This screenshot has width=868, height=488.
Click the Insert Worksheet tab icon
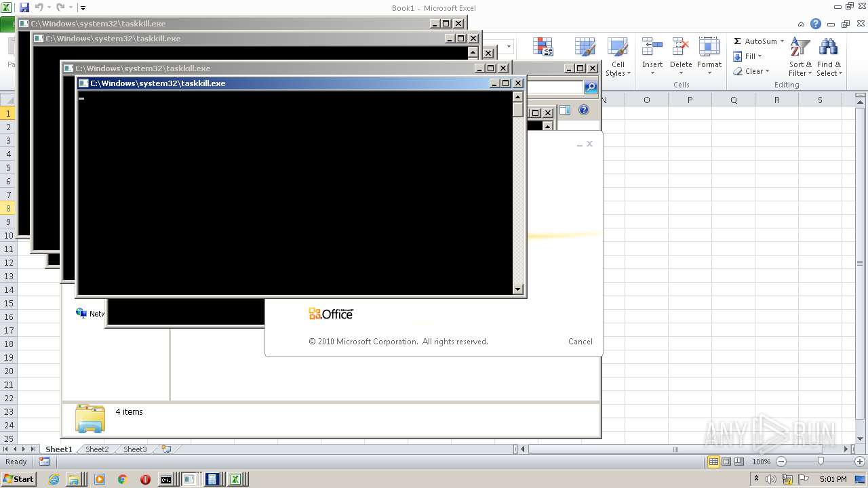(166, 449)
